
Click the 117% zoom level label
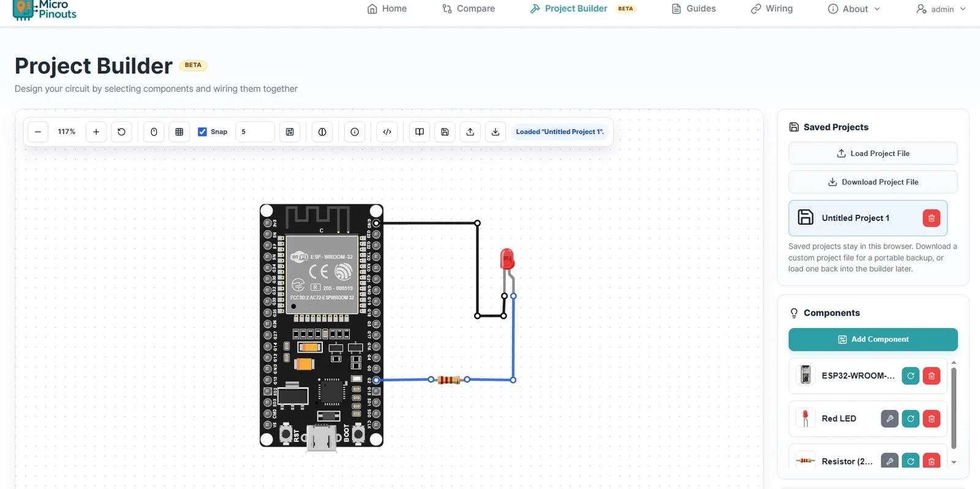[x=67, y=132]
